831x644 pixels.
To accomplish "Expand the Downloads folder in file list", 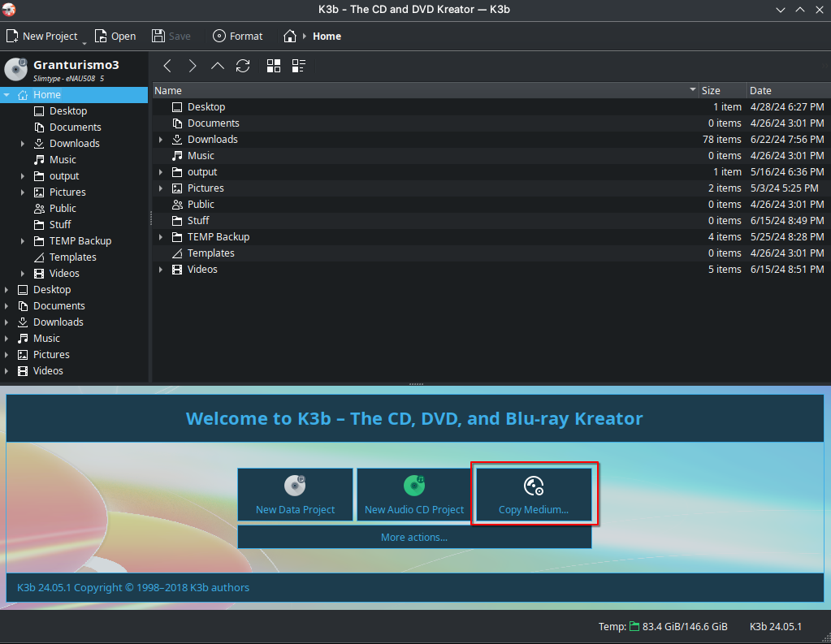I will coord(161,140).
